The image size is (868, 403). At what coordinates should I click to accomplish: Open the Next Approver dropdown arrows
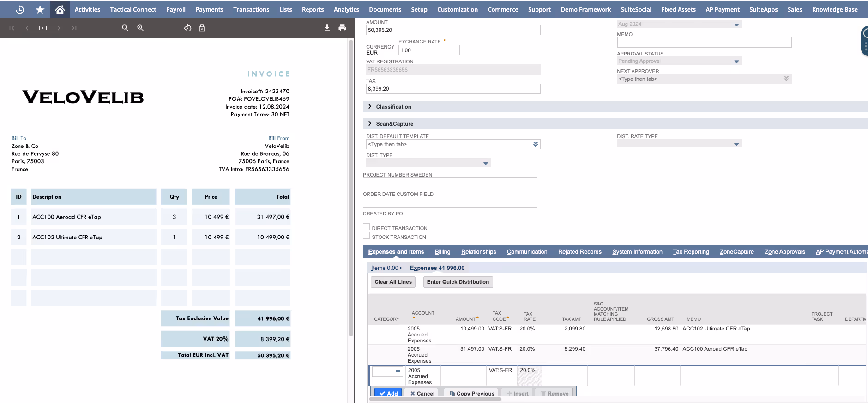tap(786, 79)
